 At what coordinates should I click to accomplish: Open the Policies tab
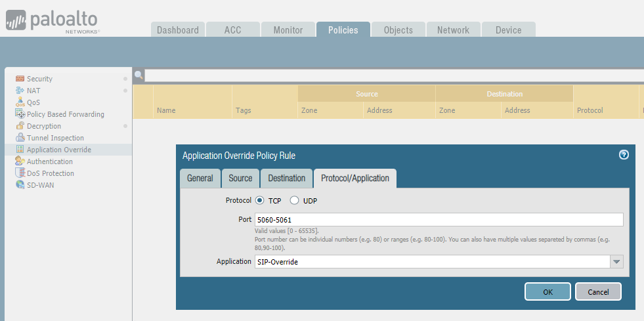coord(343,30)
